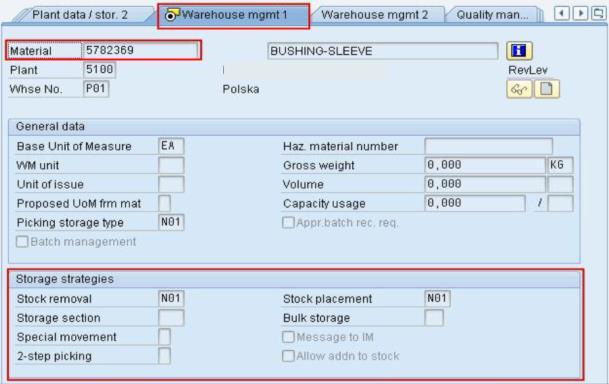609x384 pixels.
Task: Select the Warehouse mgmt 1 tab
Action: click(x=234, y=15)
